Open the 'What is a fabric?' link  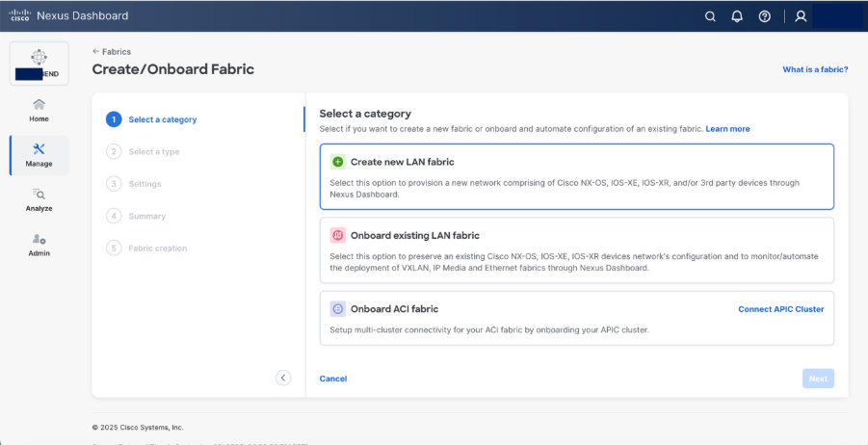[815, 69]
